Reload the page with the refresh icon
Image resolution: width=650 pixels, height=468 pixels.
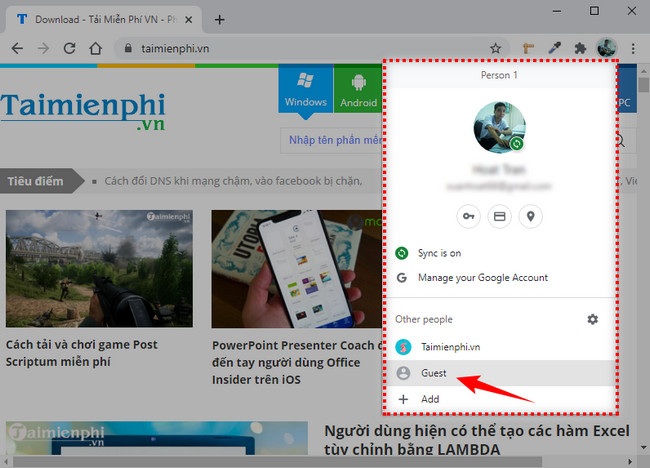(x=69, y=48)
